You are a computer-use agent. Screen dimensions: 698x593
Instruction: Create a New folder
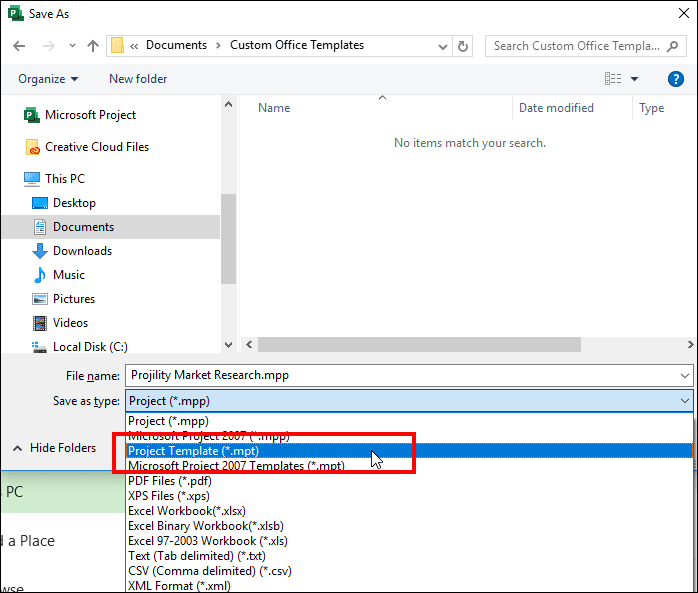click(138, 79)
